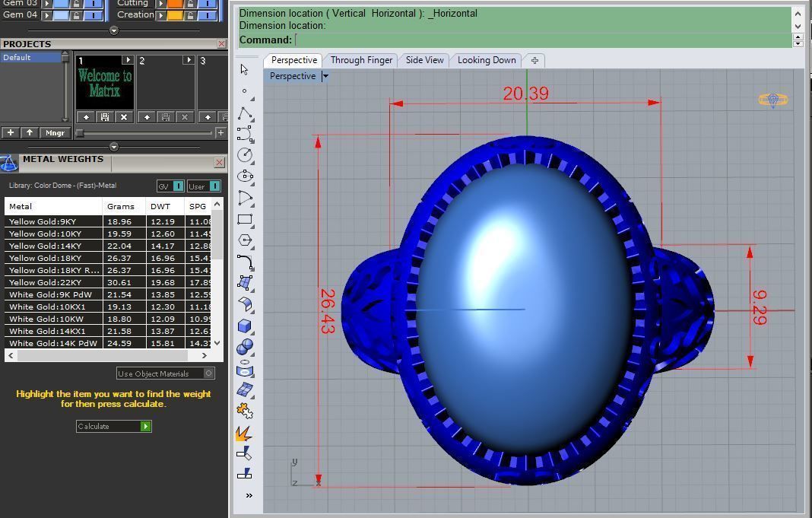The width and height of the screenshot is (812, 518).
Task: Select the Split tool
Action: 244,473
